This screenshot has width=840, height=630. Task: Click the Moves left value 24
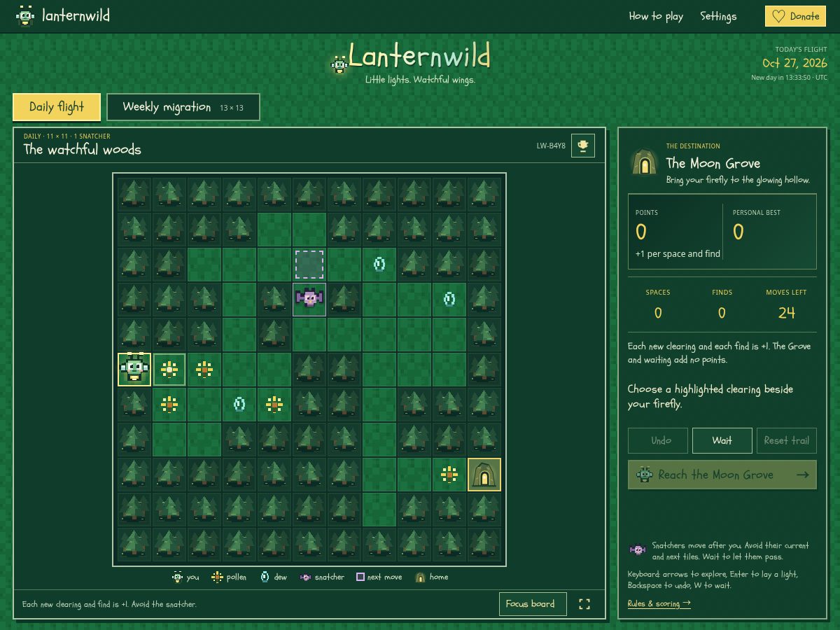pos(787,313)
